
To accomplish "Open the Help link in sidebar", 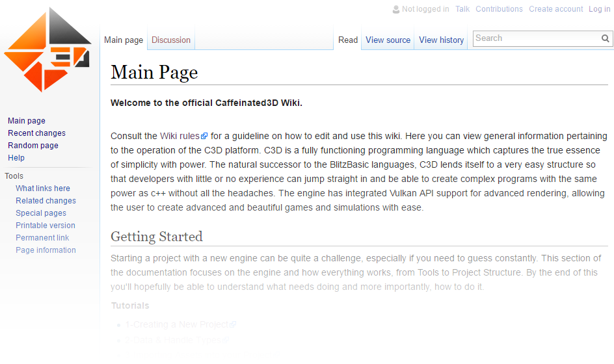I will [16, 158].
